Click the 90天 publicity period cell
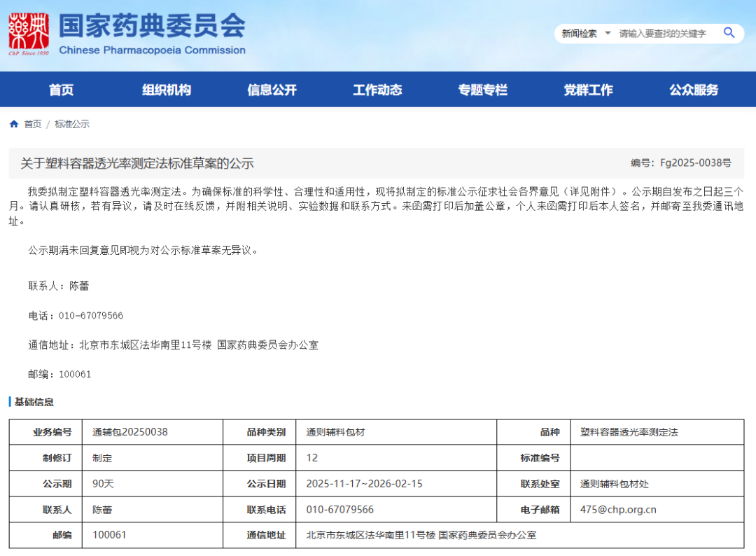756x556 pixels. tap(153, 484)
